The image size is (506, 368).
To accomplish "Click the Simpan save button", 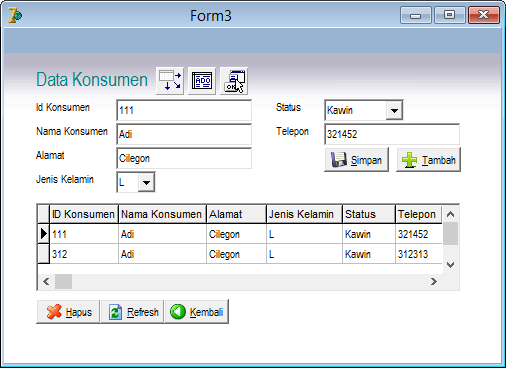I will [x=356, y=160].
